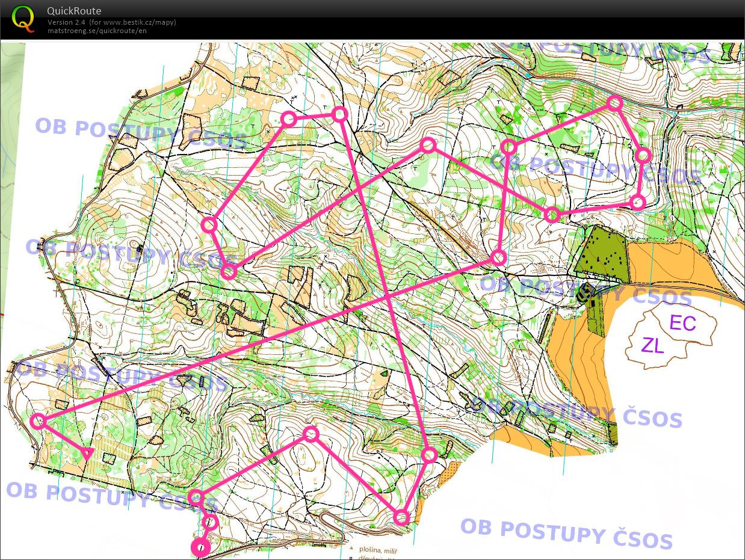Click the purple EC label
This screenshot has width=745, height=560.
[x=682, y=323]
